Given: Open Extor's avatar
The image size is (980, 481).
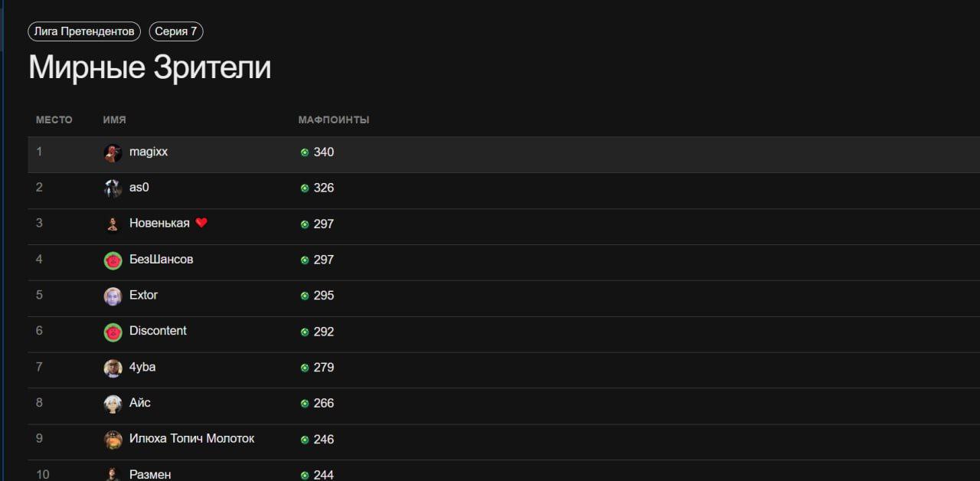Looking at the screenshot, I should [x=113, y=296].
